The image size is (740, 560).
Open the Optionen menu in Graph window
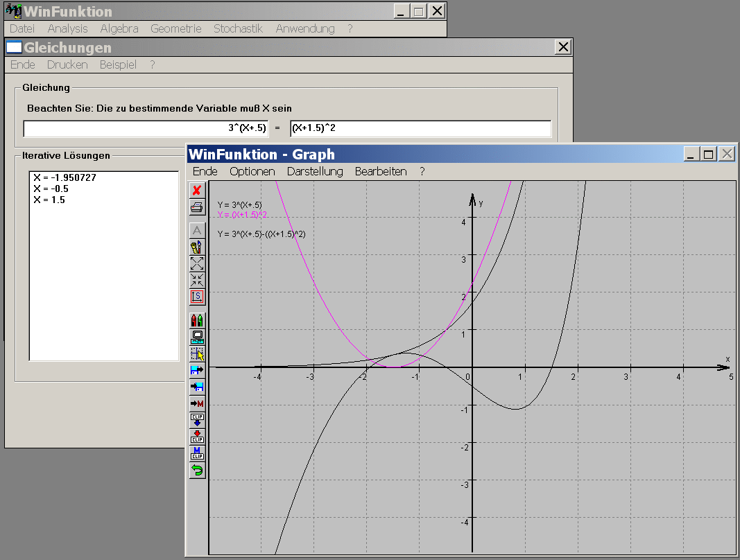tap(252, 171)
